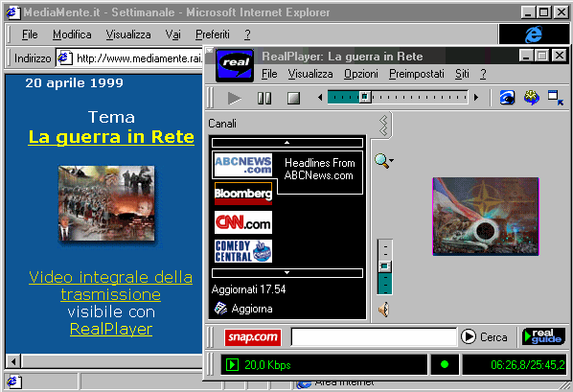Open the Opzioni menu
Viewport: 573px width, 392px height.
coord(360,74)
